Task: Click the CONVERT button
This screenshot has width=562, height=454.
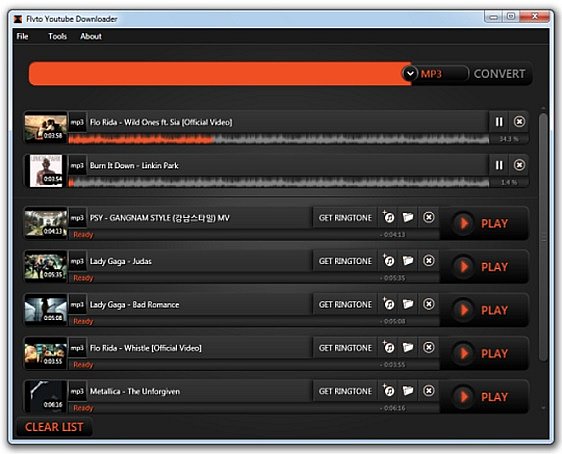Action: 499,74
